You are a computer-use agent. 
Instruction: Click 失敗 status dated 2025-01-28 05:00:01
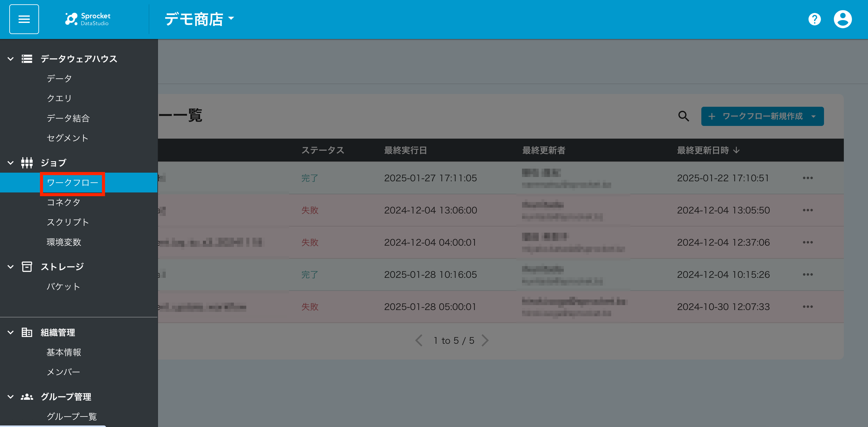pos(309,307)
